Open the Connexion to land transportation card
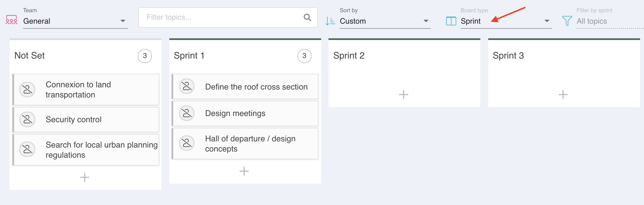The width and height of the screenshot is (644, 205). pyautogui.click(x=86, y=90)
